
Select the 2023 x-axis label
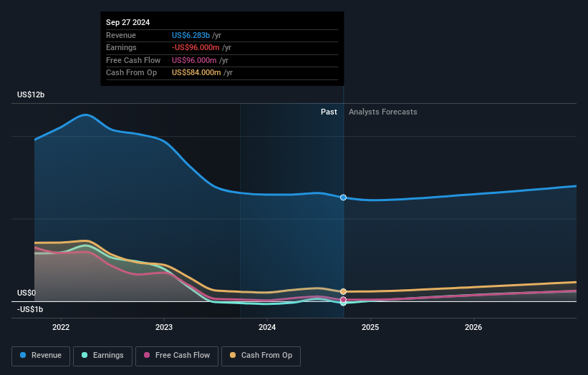tap(164, 327)
